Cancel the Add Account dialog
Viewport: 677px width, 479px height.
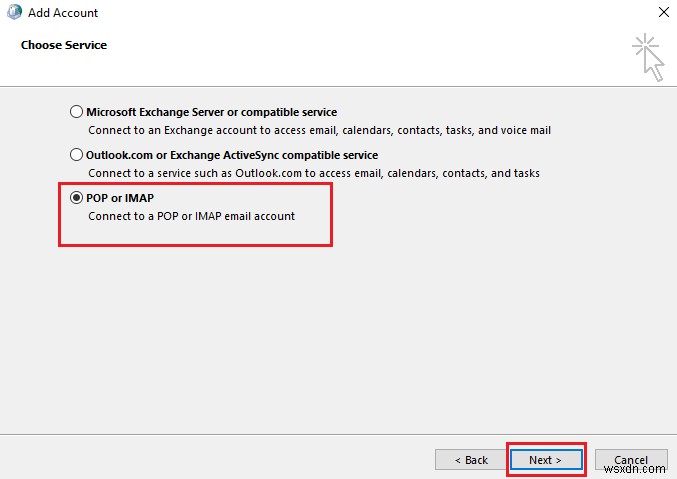pyautogui.click(x=631, y=460)
